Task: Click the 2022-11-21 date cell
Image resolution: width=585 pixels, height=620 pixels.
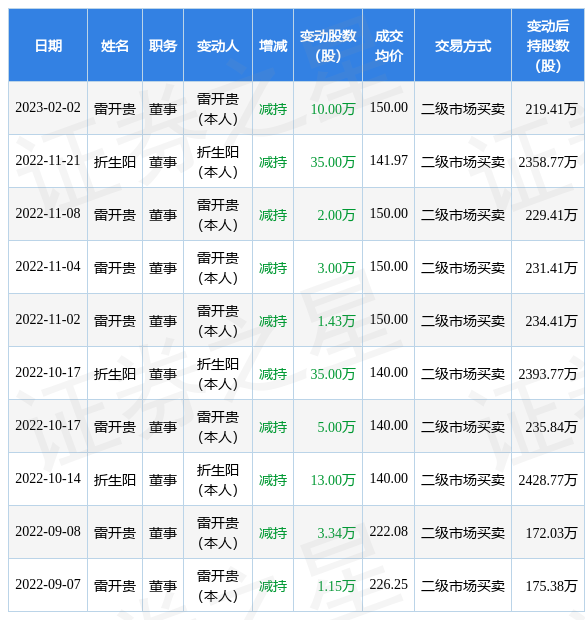Action: (48, 161)
